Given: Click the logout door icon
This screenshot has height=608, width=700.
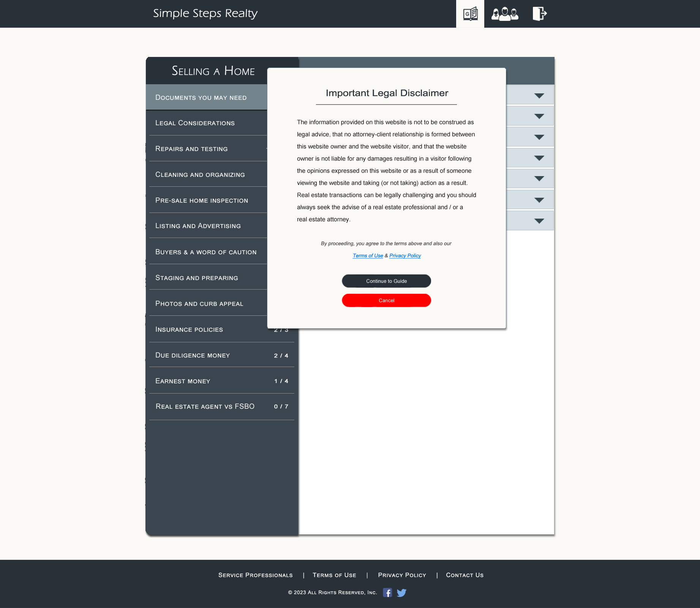Looking at the screenshot, I should tap(539, 14).
